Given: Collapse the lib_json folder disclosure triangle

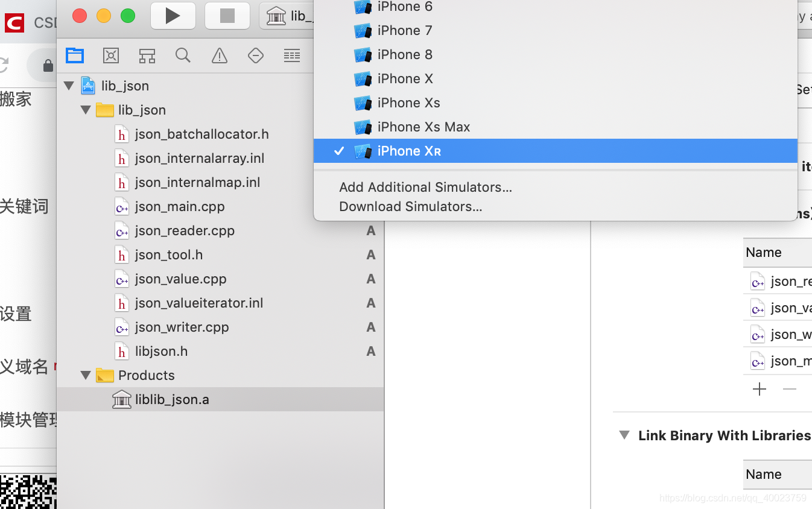Looking at the screenshot, I should [86, 110].
